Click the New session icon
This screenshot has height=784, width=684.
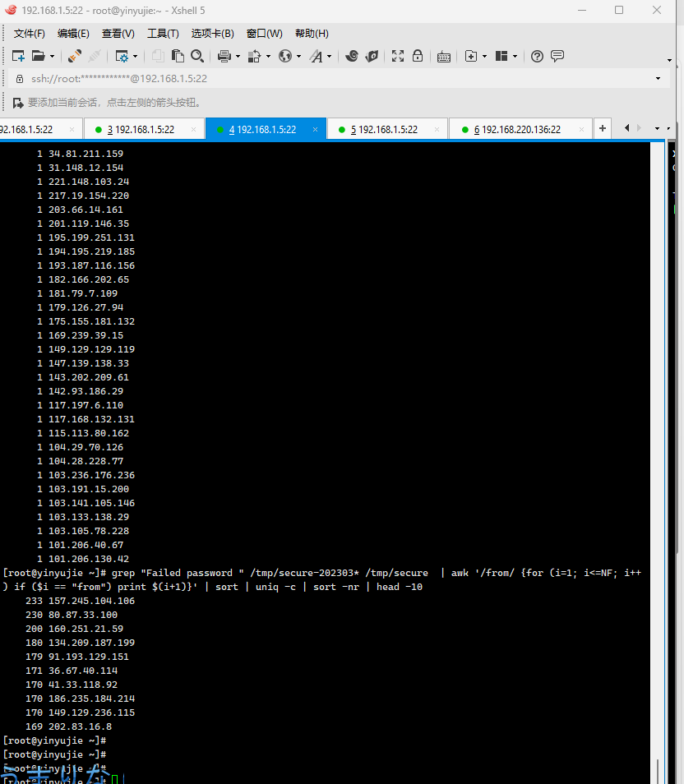pos(18,56)
